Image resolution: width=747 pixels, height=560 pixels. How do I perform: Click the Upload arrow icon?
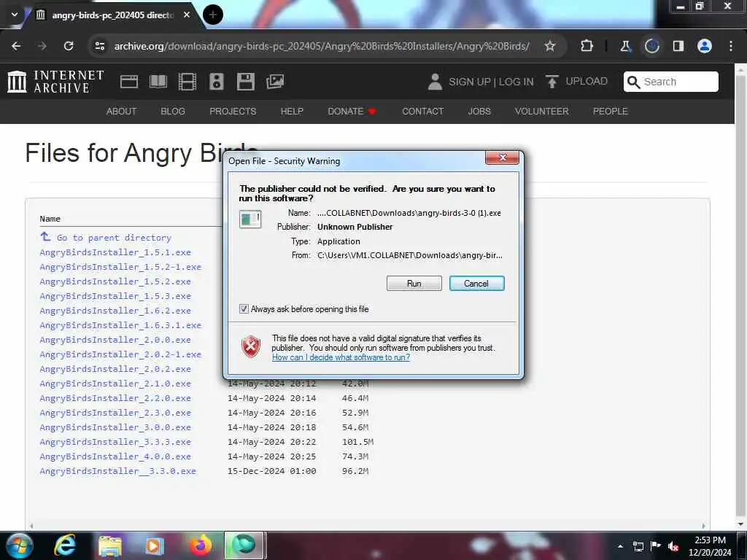point(551,82)
